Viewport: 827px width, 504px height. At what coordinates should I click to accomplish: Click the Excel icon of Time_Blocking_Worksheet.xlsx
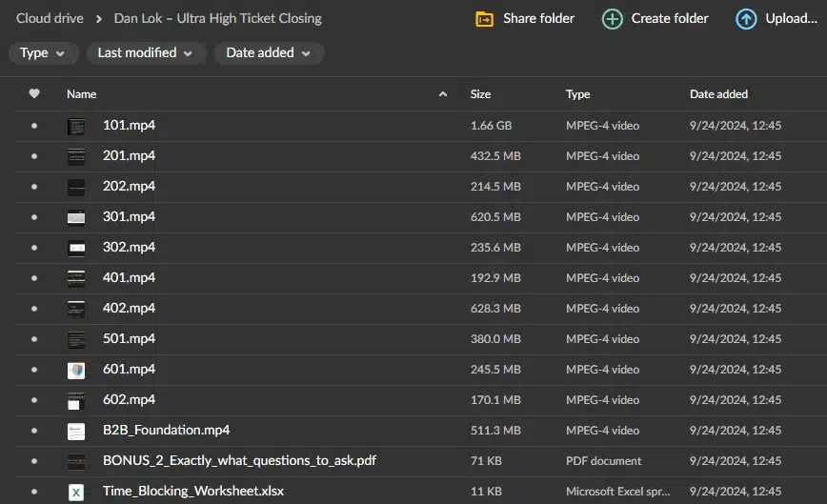76,492
